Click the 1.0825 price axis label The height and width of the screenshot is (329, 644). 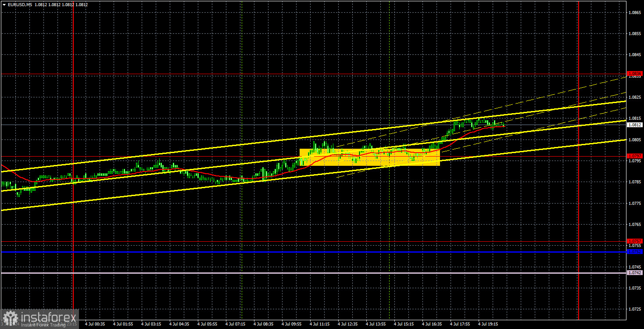coord(635,97)
